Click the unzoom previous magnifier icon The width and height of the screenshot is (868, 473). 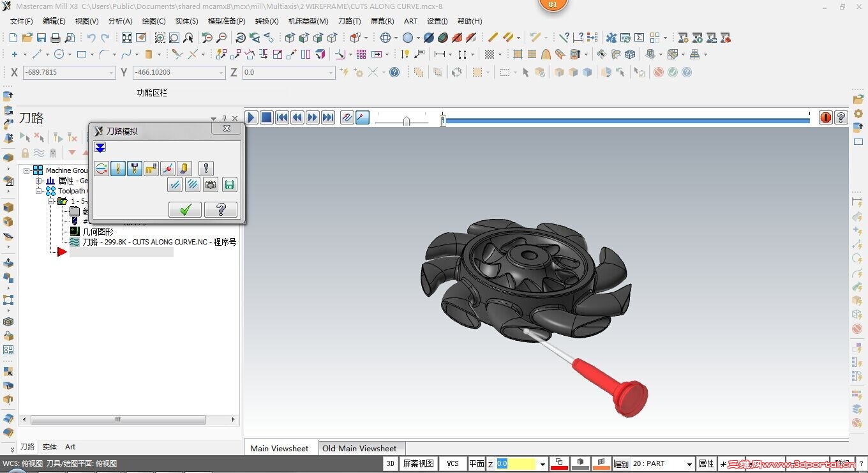coord(207,38)
